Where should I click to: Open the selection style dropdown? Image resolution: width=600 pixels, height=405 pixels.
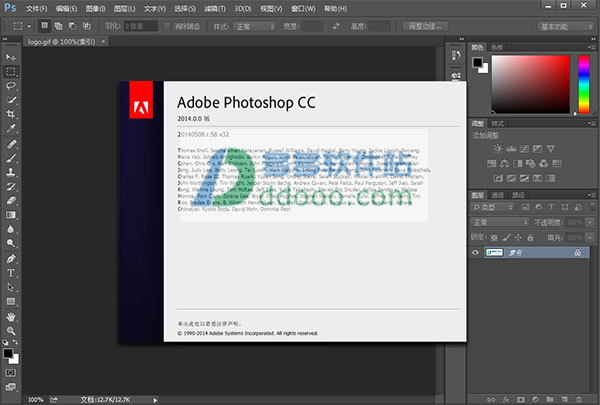tap(254, 26)
